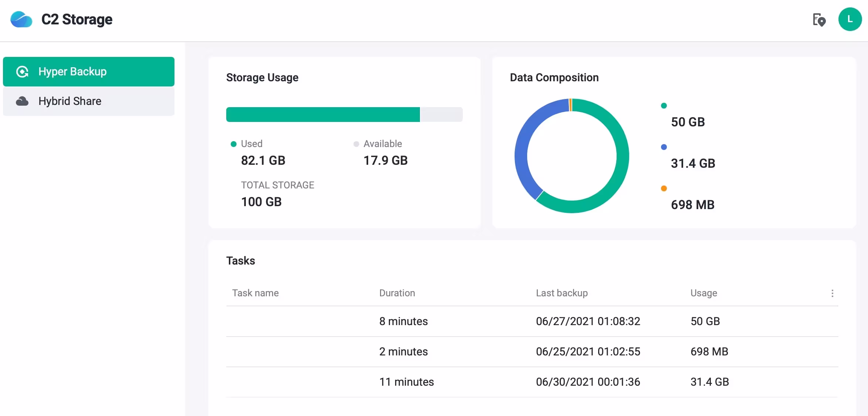The image size is (868, 416).
Task: Open the user avatar L menu
Action: click(x=850, y=19)
